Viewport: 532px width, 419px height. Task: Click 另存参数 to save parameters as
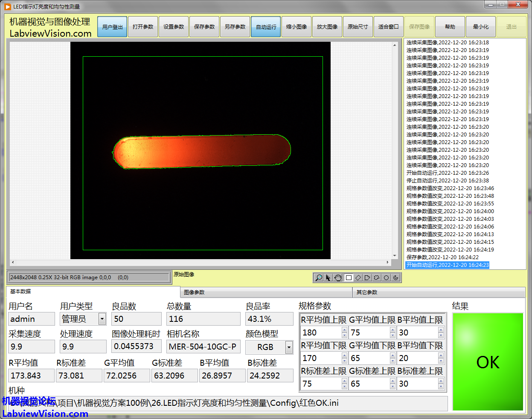pyautogui.click(x=235, y=27)
